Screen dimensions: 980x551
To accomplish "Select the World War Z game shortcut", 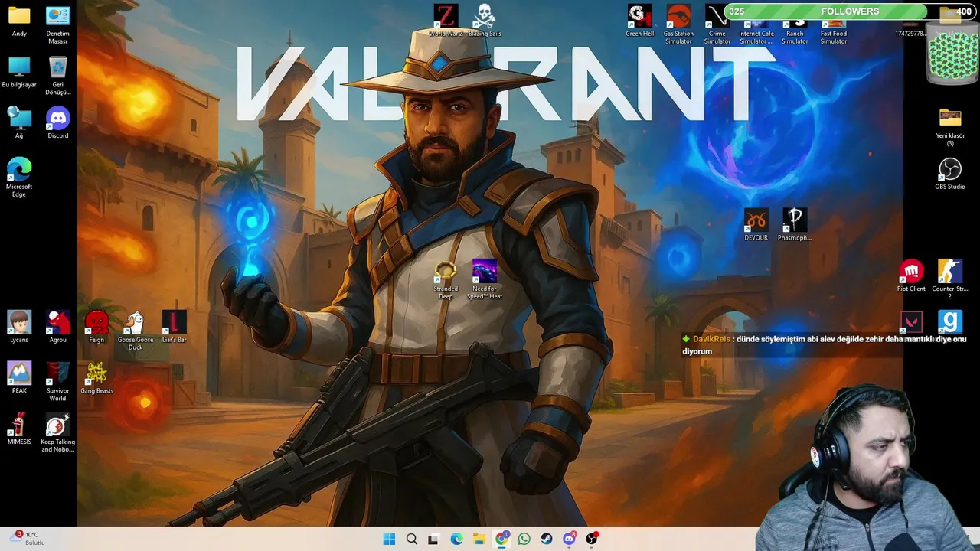I will [x=445, y=21].
